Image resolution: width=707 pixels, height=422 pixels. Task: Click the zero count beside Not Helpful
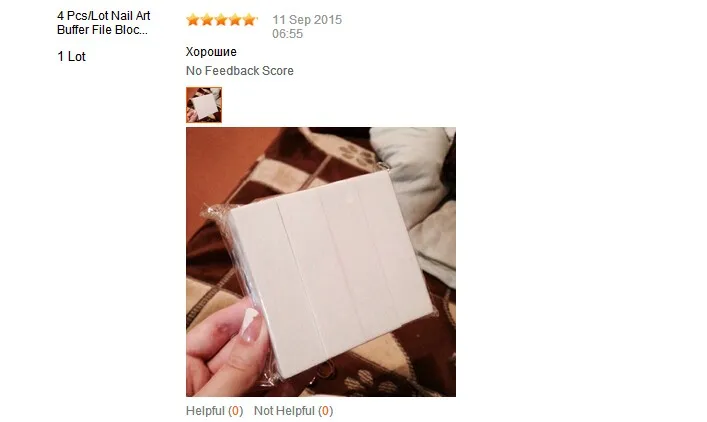pos(325,411)
